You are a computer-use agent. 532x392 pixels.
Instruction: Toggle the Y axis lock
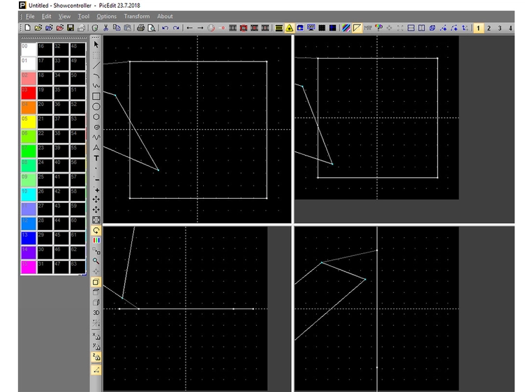point(96,346)
